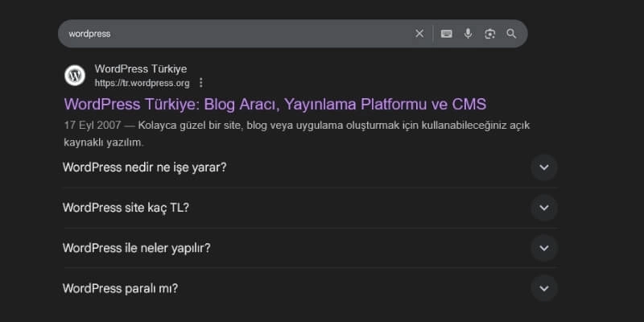This screenshot has width=644, height=322.
Task: Open the https://tr.wordpress.org URL
Action: pos(142,84)
